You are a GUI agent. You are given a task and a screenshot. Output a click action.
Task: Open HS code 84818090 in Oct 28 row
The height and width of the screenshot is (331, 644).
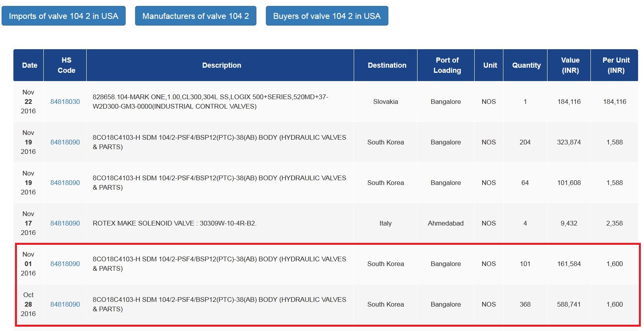click(65, 304)
